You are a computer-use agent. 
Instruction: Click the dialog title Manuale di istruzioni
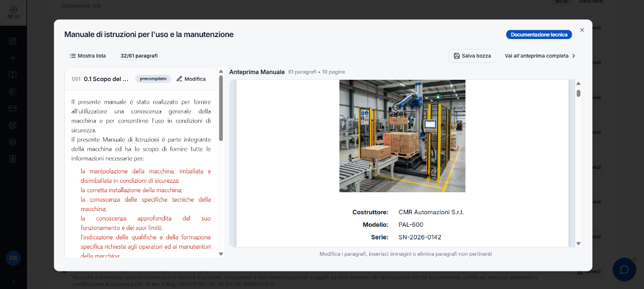148,35
